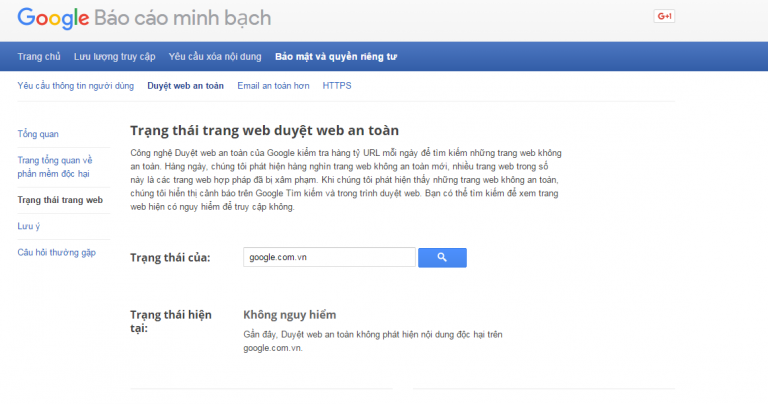
Task: Go to Tổng quan sidebar link
Action: point(38,134)
